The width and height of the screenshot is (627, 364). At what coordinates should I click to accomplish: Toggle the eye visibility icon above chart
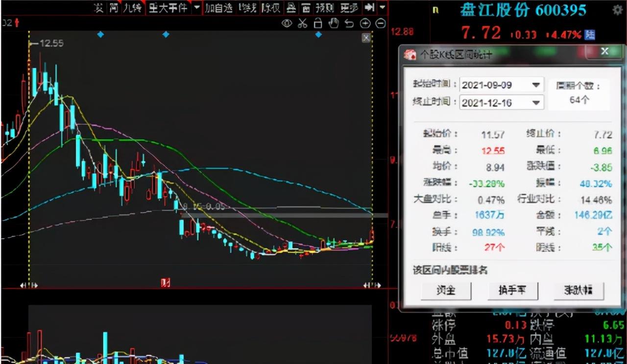click(287, 23)
